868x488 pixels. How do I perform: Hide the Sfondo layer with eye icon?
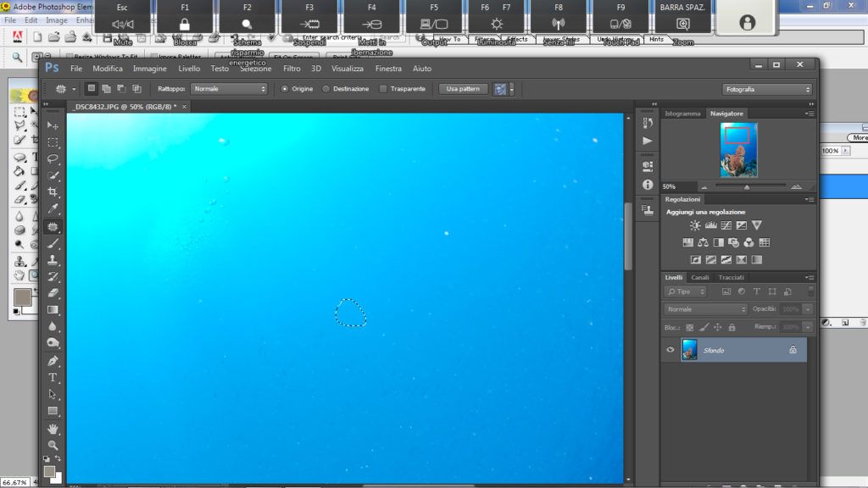(670, 349)
